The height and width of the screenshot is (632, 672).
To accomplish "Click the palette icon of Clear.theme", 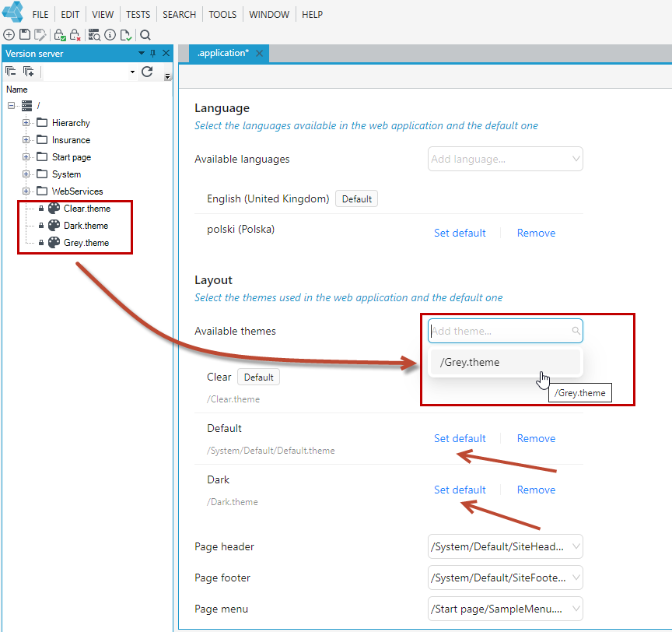I will (x=54, y=209).
